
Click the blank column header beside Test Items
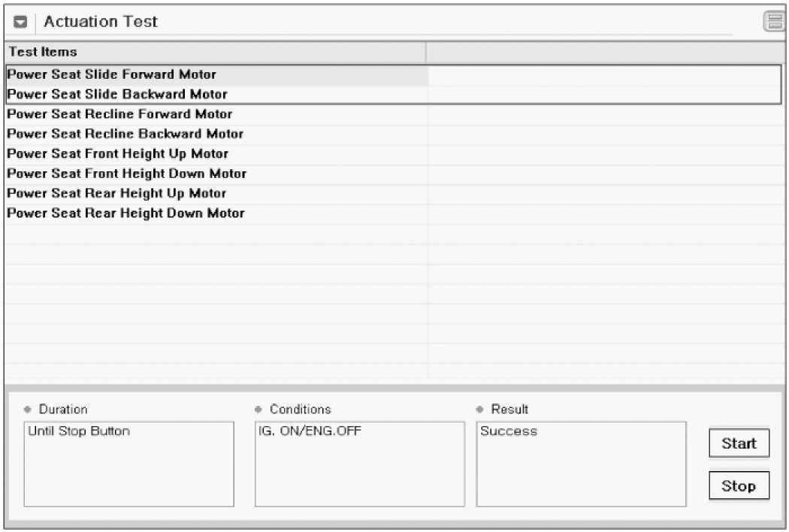point(605,53)
